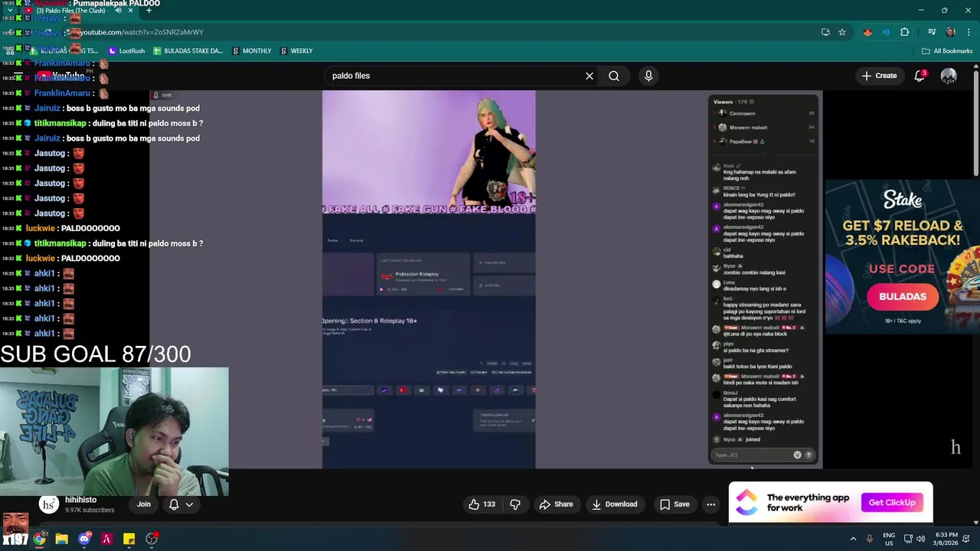
Task: Join the hihihisto channel membership
Action: [x=144, y=504]
